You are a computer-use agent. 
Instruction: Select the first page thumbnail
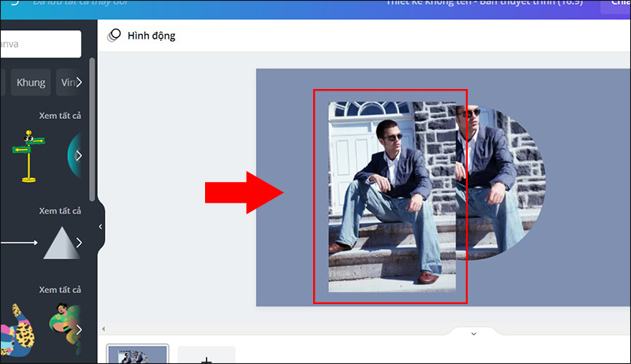(137, 355)
